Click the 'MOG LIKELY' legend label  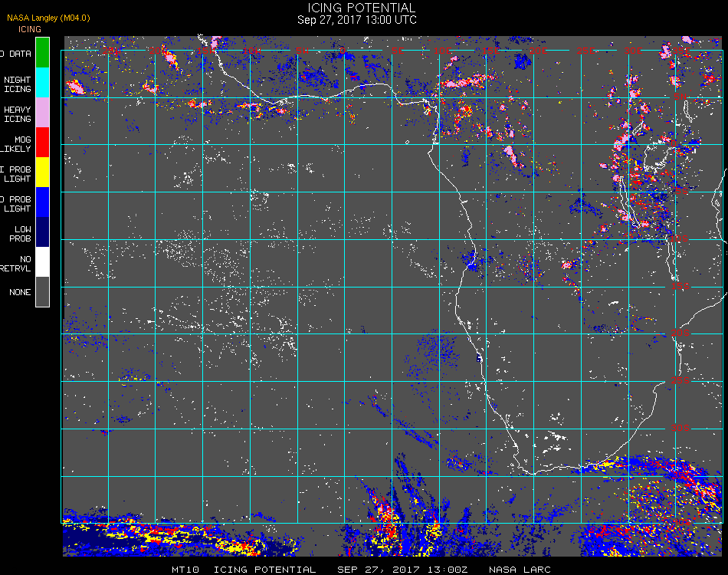[x=16, y=144]
